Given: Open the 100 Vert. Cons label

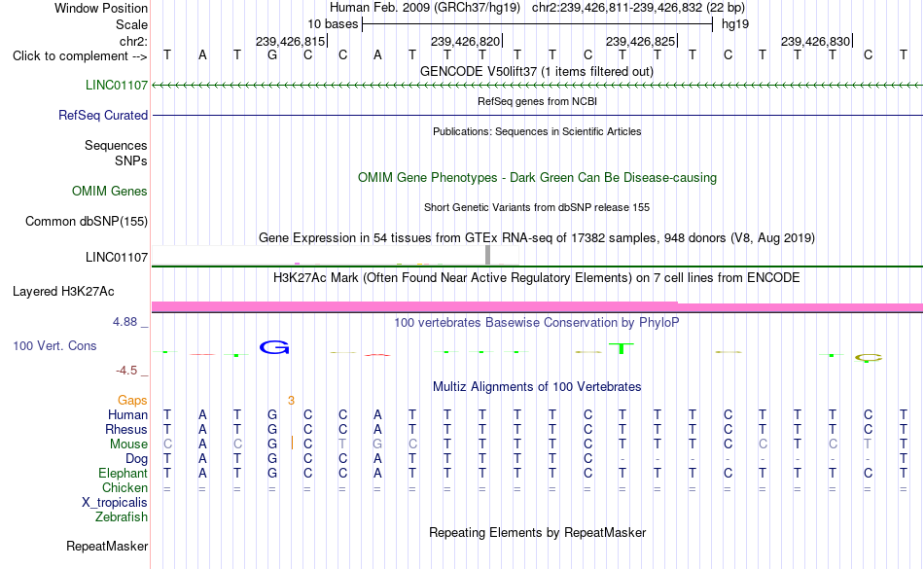Looking at the screenshot, I should [54, 345].
